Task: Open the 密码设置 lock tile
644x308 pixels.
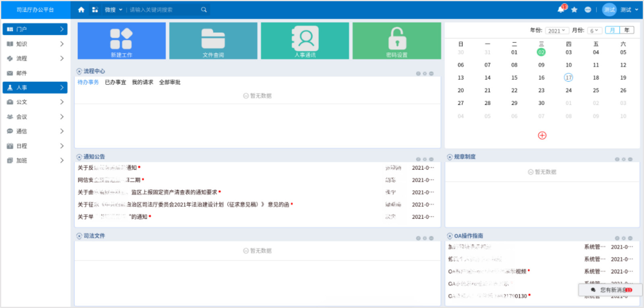Action: tap(397, 41)
